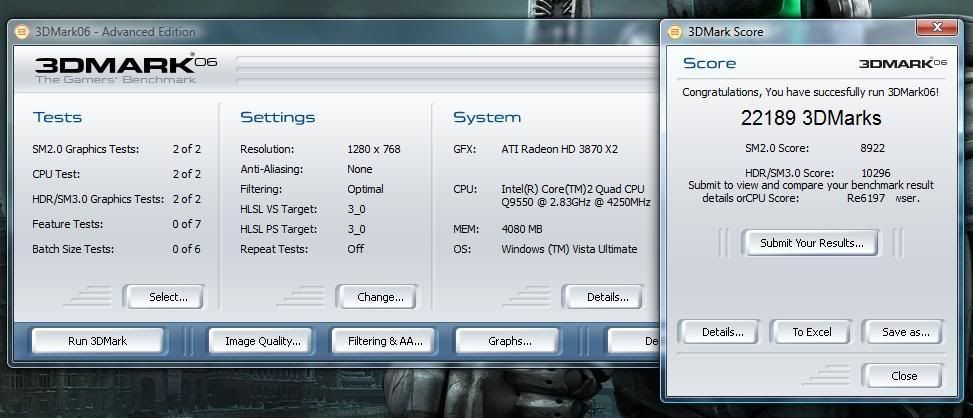Click the 3DMark06 - Advanced Edition title bar
Image resolution: width=973 pixels, height=418 pixels.
[x=335, y=32]
